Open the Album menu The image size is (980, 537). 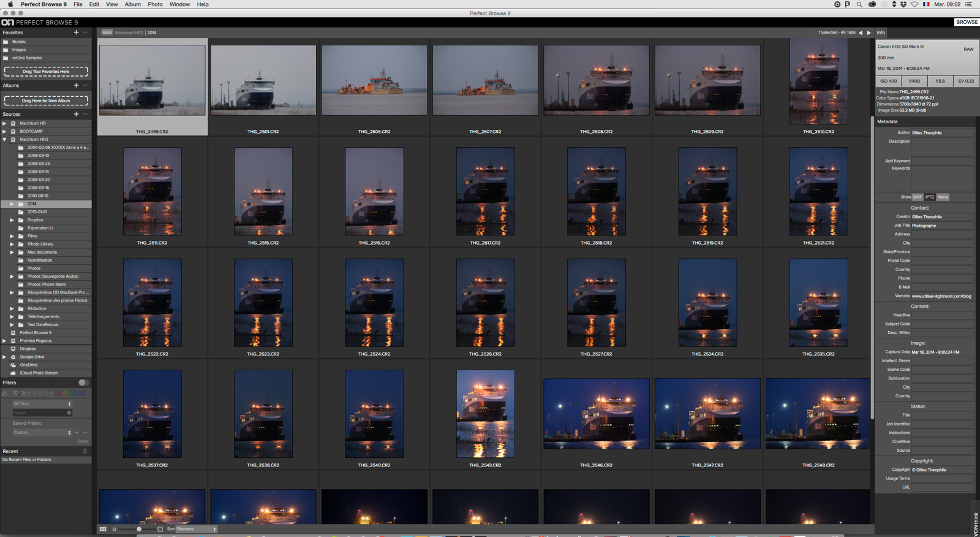point(133,4)
